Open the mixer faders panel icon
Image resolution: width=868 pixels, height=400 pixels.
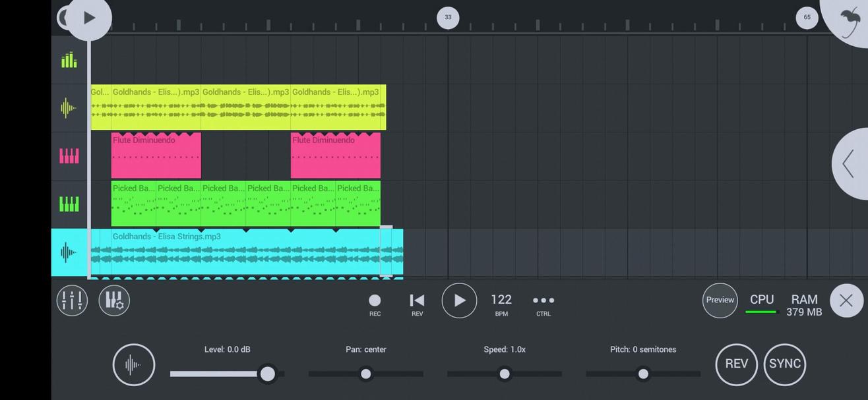pos(72,300)
